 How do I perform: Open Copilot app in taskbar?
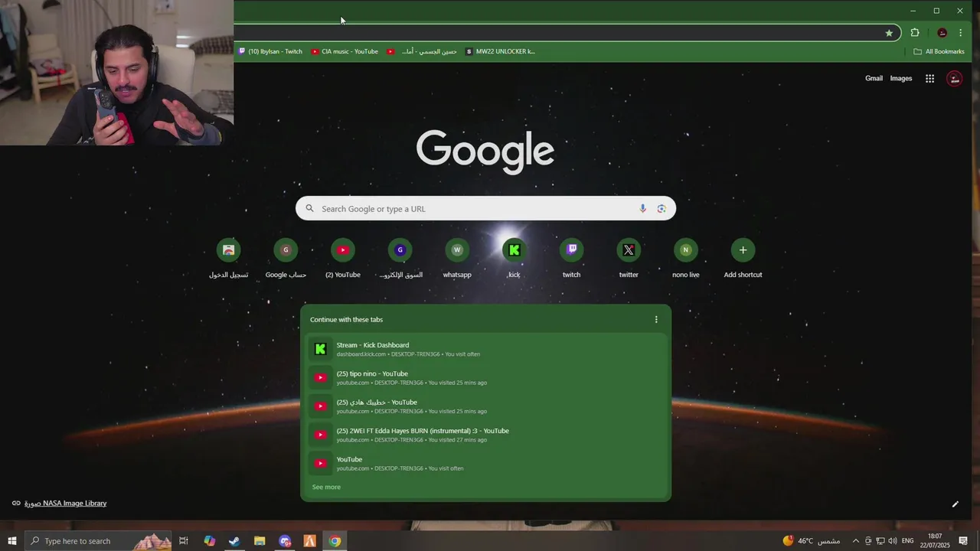(x=209, y=541)
